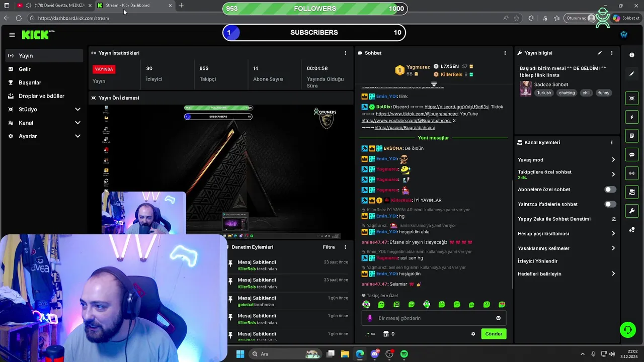Open Takipçilere özel sohbet options arrow
Screen dimensions: 644x362
click(613, 174)
